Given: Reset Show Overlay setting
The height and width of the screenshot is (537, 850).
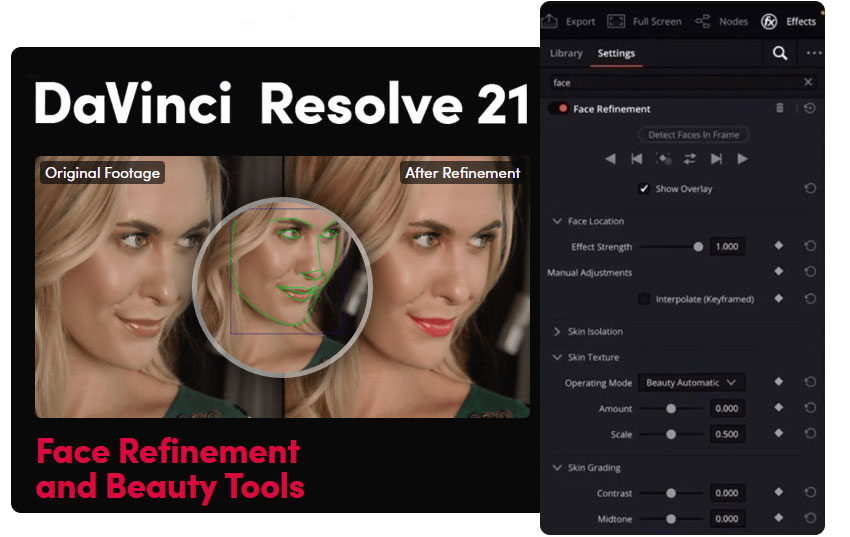Looking at the screenshot, I should (810, 189).
